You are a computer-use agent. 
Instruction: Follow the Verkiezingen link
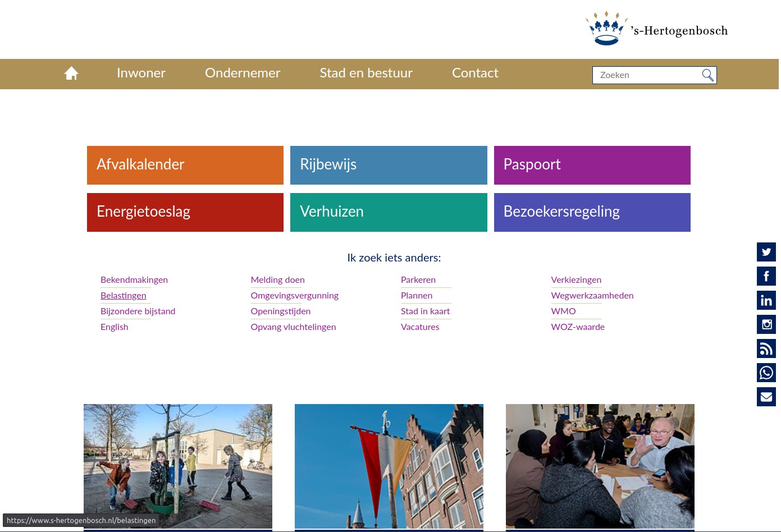[576, 279]
